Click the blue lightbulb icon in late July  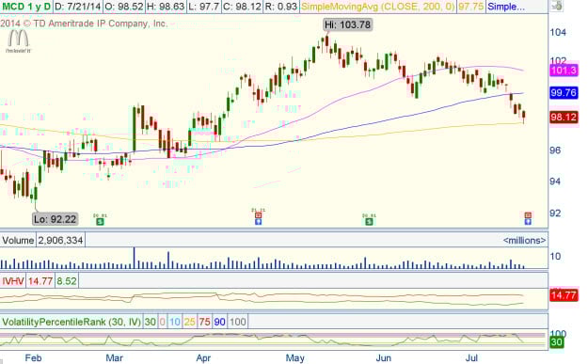[528, 222]
